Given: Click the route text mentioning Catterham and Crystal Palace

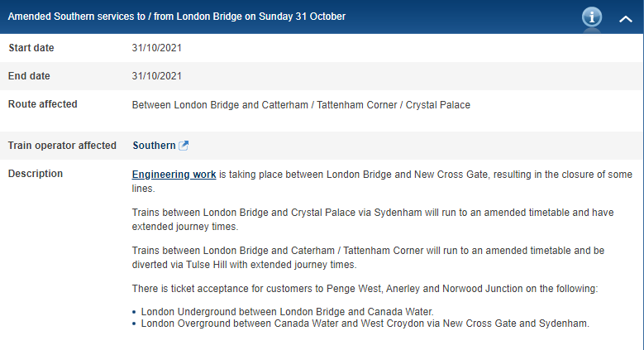Looking at the screenshot, I should (x=301, y=105).
